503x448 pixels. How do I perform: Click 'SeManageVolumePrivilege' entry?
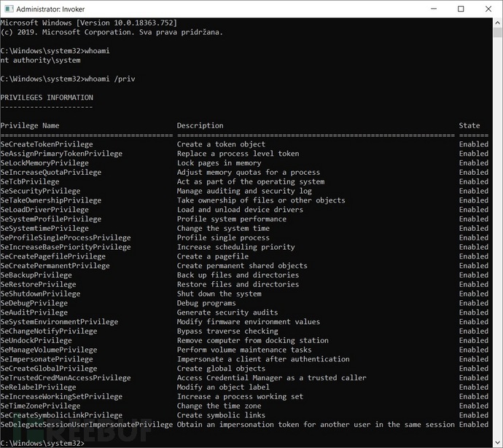[49, 350]
